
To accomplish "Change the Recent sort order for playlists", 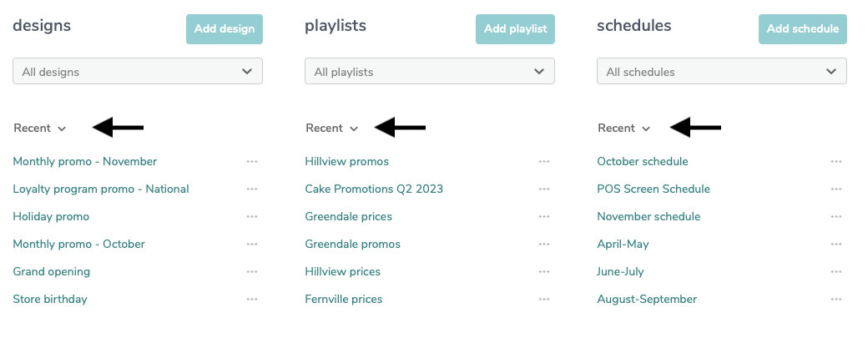I will click(332, 128).
